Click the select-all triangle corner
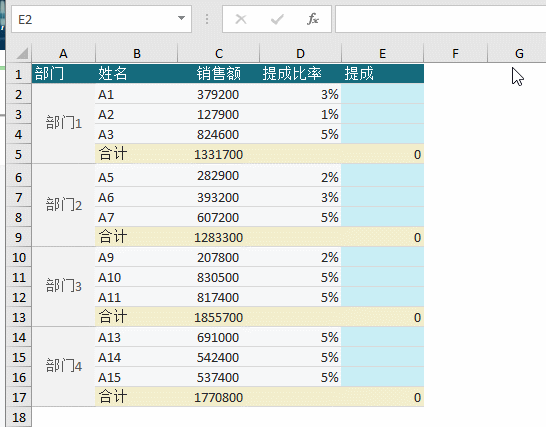Viewport: 546px width, 427px height. [22, 53]
